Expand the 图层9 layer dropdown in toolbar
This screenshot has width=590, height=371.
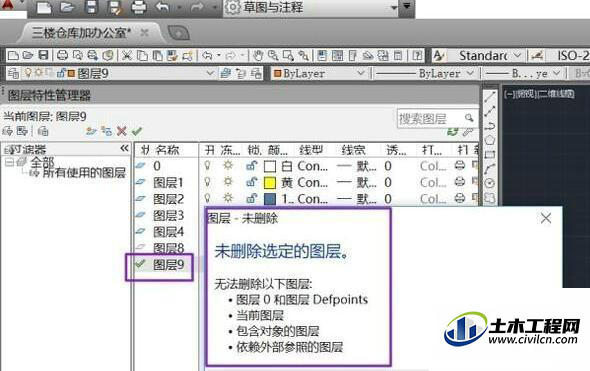point(210,73)
